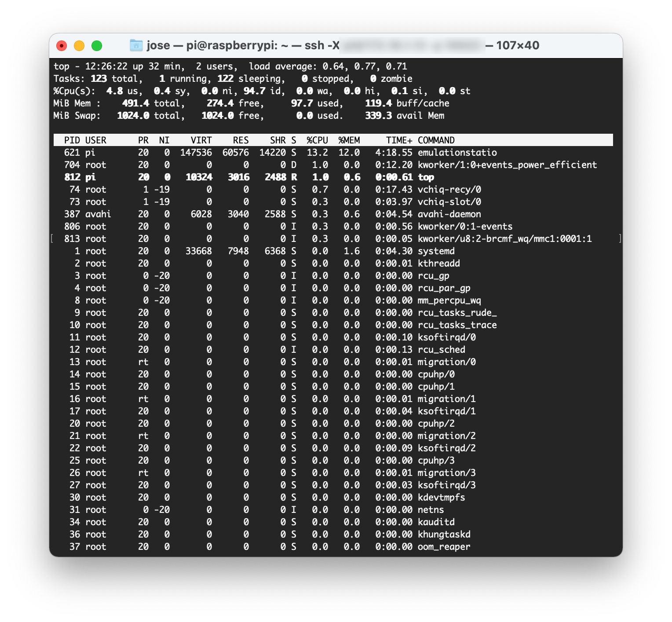Click the khungtaskd process name

pyautogui.click(x=444, y=534)
